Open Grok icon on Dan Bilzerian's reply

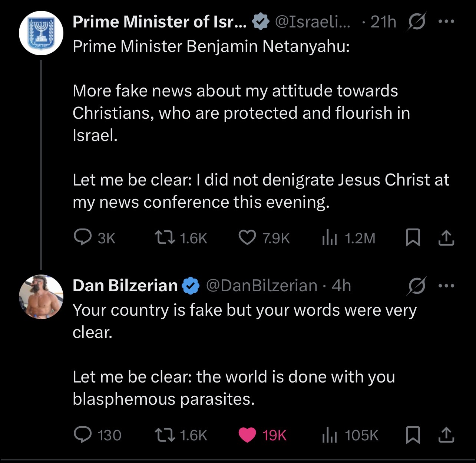click(x=417, y=286)
